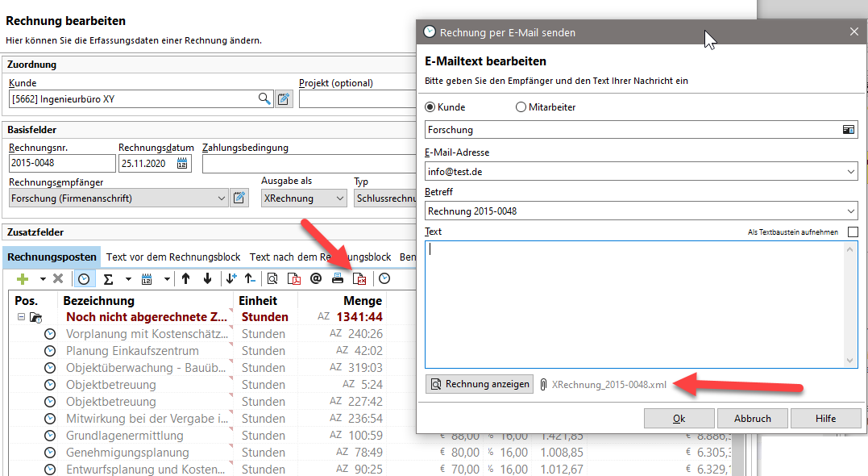
Task: Open the E-Mail-Adresse dropdown
Action: pos(852,171)
